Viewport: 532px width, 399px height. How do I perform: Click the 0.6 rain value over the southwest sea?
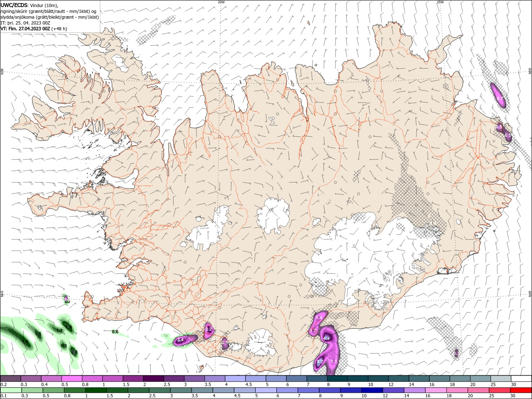[115, 332]
